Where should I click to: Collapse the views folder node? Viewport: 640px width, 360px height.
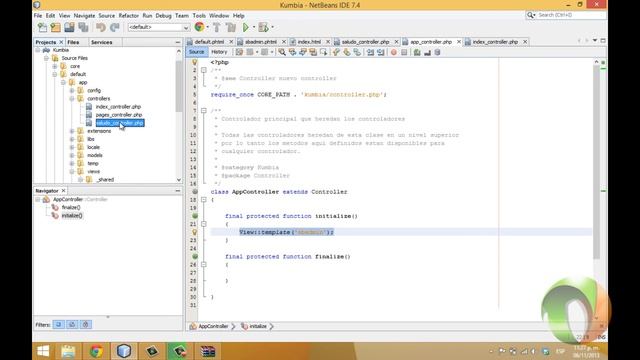(x=72, y=171)
